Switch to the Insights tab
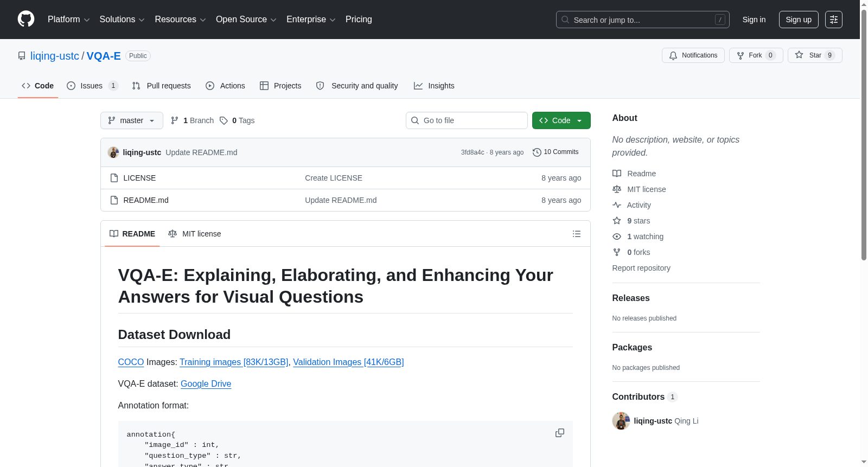This screenshot has height=467, width=868. point(434,86)
